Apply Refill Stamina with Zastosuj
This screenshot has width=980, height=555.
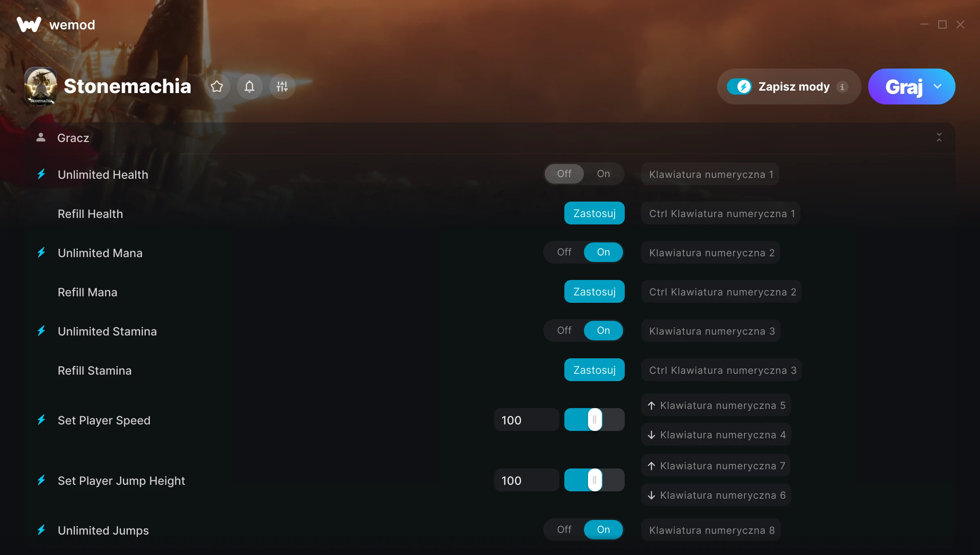595,370
